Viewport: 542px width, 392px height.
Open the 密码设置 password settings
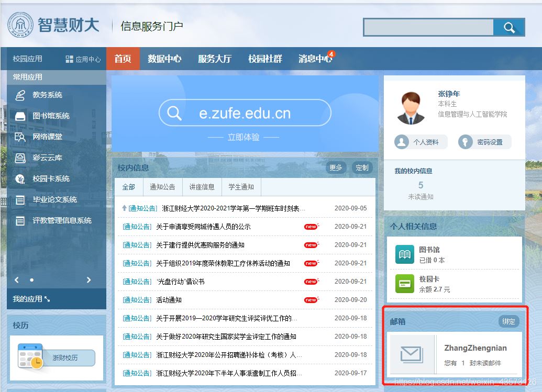(x=484, y=141)
